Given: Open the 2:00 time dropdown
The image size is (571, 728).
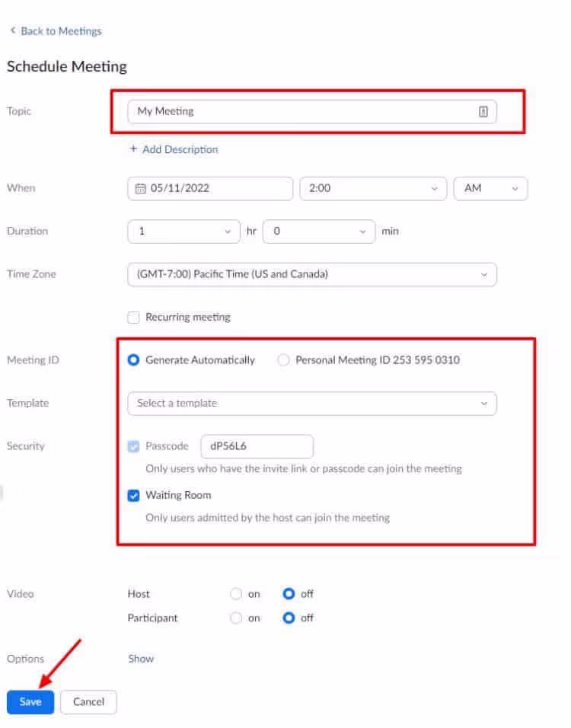Looking at the screenshot, I should 373,189.
